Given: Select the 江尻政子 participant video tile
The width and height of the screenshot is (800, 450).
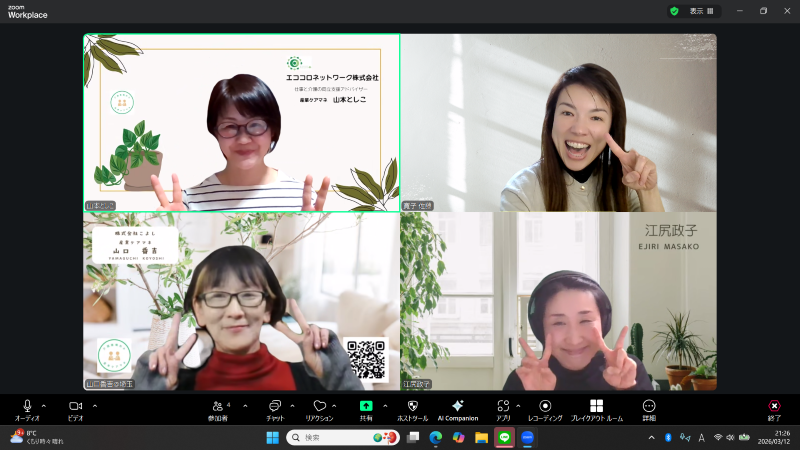Looking at the screenshot, I should (x=558, y=300).
